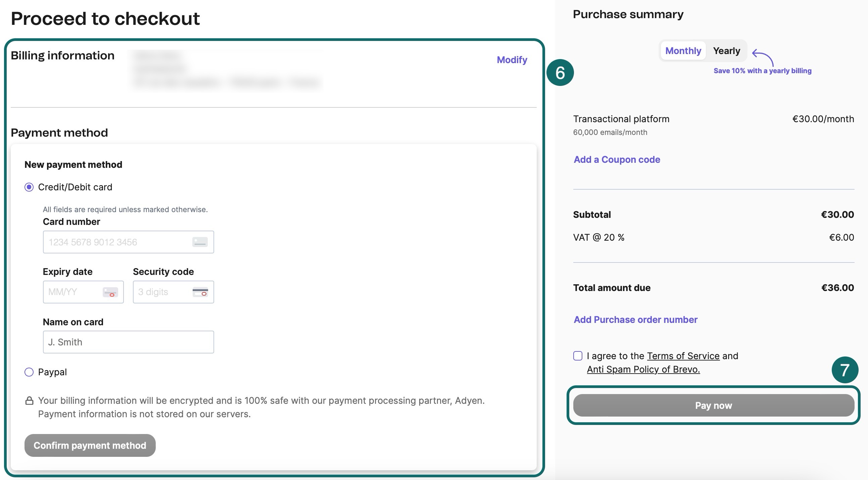Image resolution: width=868 pixels, height=480 pixels.
Task: Select Credit/Debit card radio button
Action: [x=29, y=187]
